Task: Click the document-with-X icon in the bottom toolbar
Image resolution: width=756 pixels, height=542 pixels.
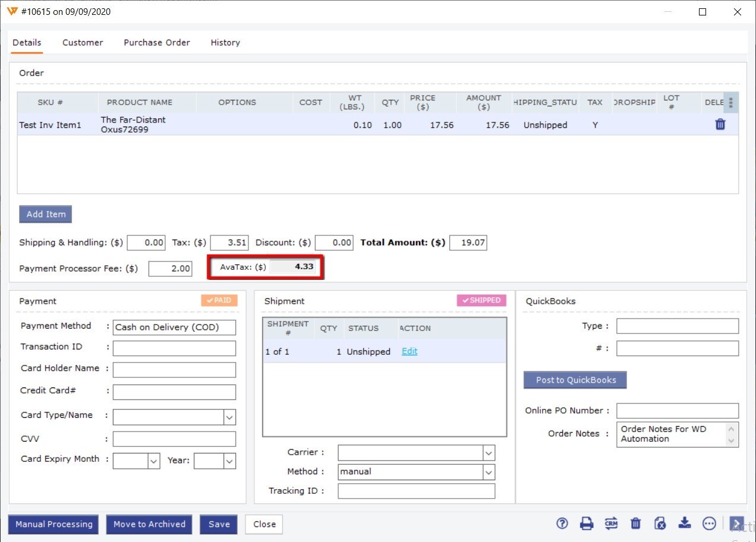Action: point(660,524)
